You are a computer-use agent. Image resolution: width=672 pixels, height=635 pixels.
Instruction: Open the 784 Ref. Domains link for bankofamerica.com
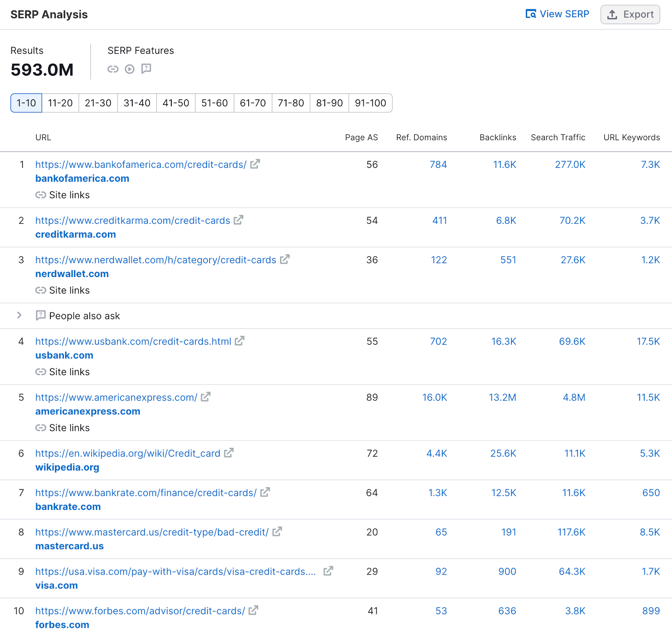click(x=438, y=165)
